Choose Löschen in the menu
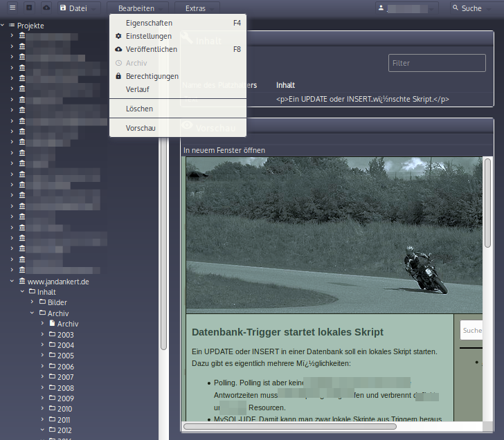 pyautogui.click(x=178, y=109)
